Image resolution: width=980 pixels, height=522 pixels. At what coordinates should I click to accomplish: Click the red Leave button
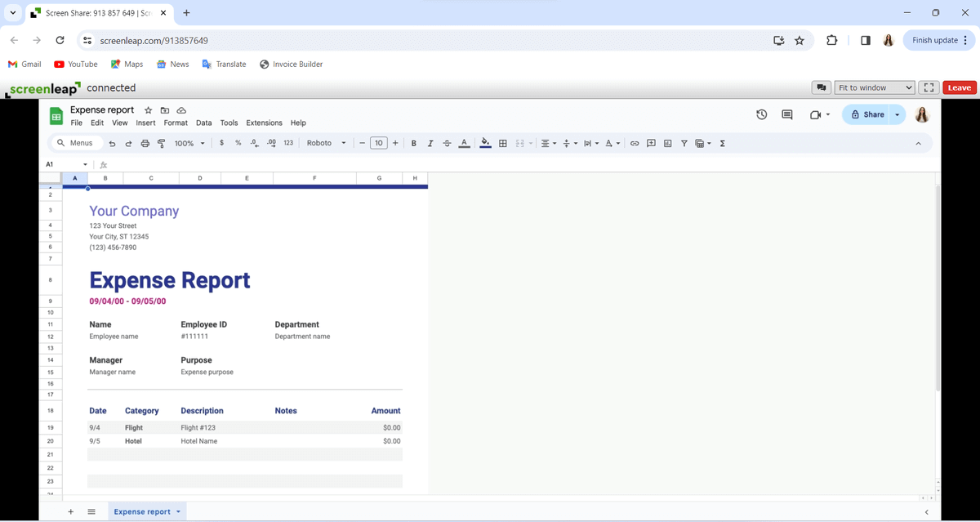coord(959,87)
